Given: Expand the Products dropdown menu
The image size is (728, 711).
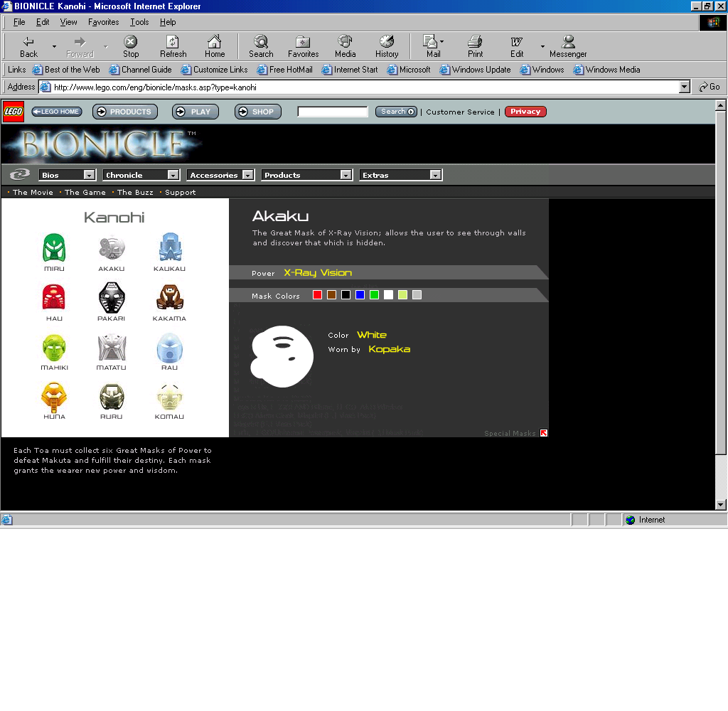Looking at the screenshot, I should tap(306, 175).
